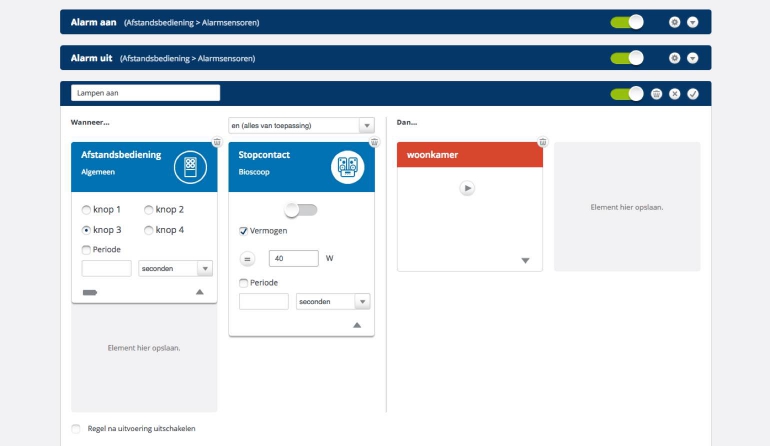Collapse the Stopcontact card with up arrow
Image resolution: width=770 pixels, height=446 pixels.
click(356, 325)
